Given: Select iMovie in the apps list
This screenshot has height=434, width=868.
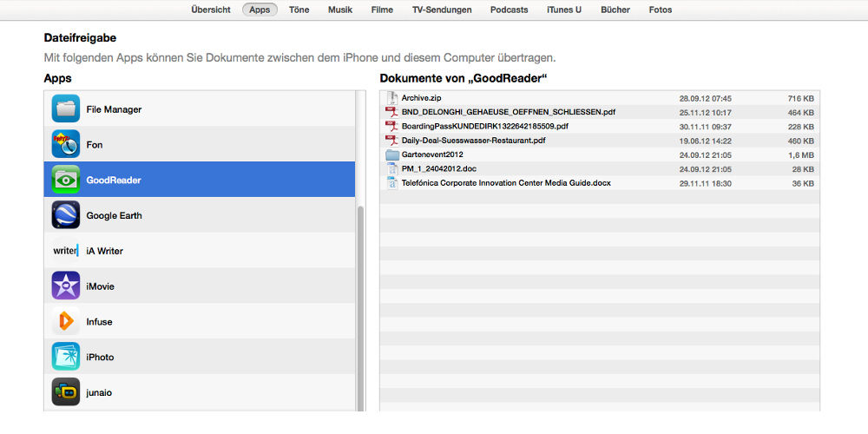Looking at the screenshot, I should coord(200,286).
